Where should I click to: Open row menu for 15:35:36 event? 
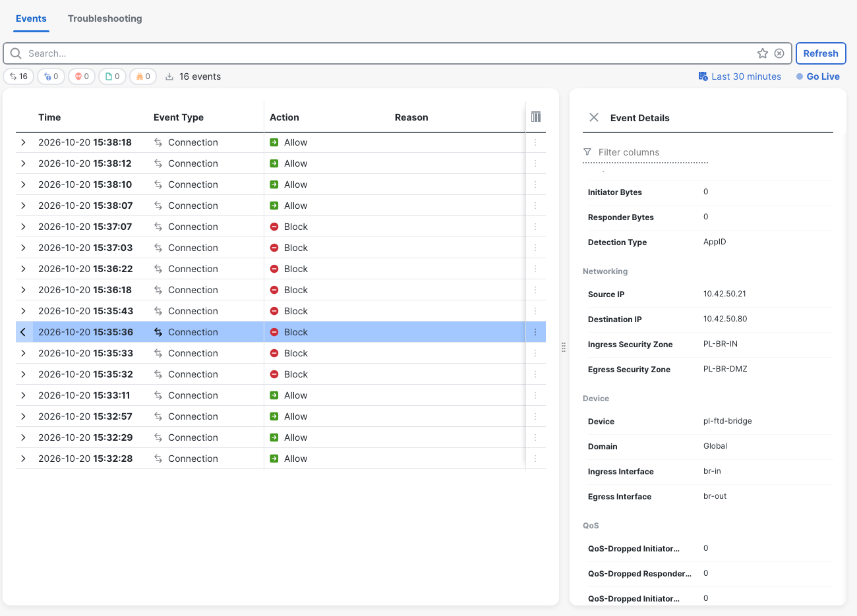click(x=535, y=332)
